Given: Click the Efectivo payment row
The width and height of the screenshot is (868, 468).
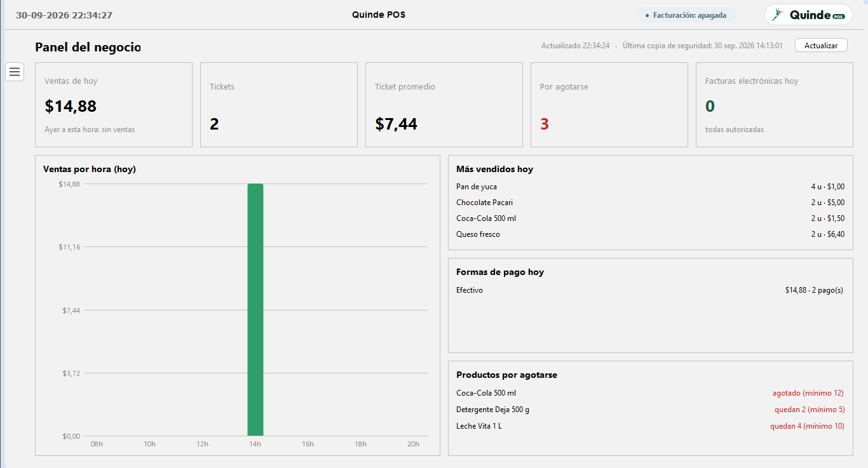Looking at the screenshot, I should click(651, 290).
